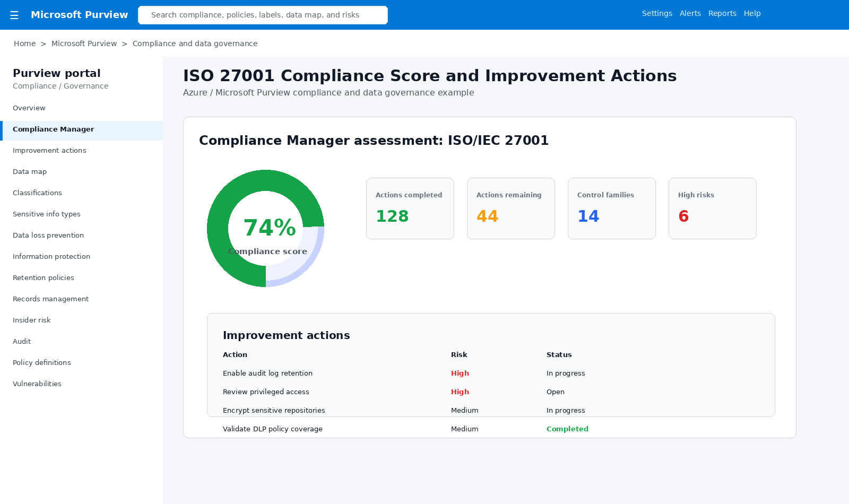Click the Actions remaining card

click(511, 208)
